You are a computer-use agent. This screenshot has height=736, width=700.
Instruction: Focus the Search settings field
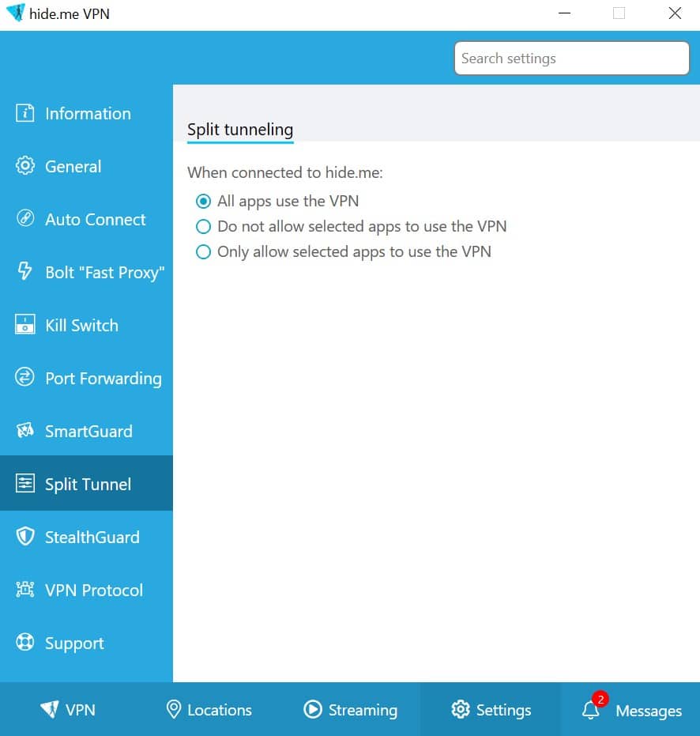pyautogui.click(x=571, y=59)
